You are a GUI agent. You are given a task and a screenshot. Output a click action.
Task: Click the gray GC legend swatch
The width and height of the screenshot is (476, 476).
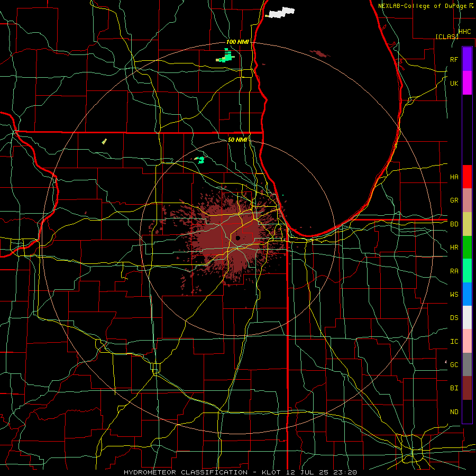pos(467,364)
